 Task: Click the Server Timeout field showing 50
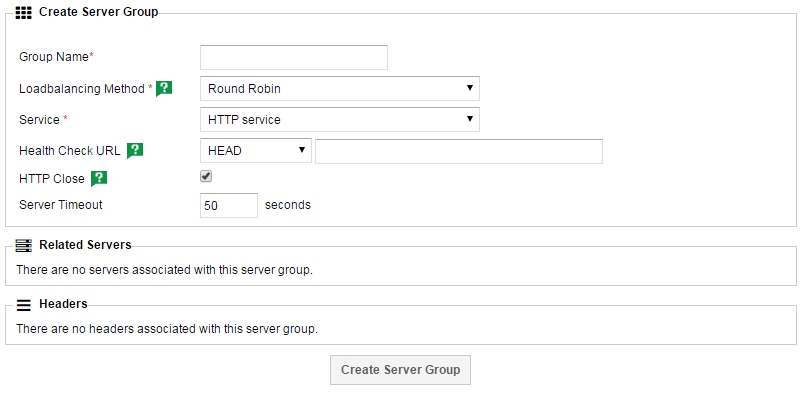click(229, 205)
